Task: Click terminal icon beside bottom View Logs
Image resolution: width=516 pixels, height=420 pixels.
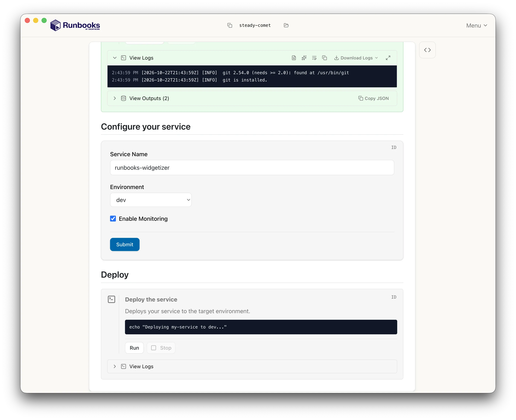Action: click(x=124, y=366)
